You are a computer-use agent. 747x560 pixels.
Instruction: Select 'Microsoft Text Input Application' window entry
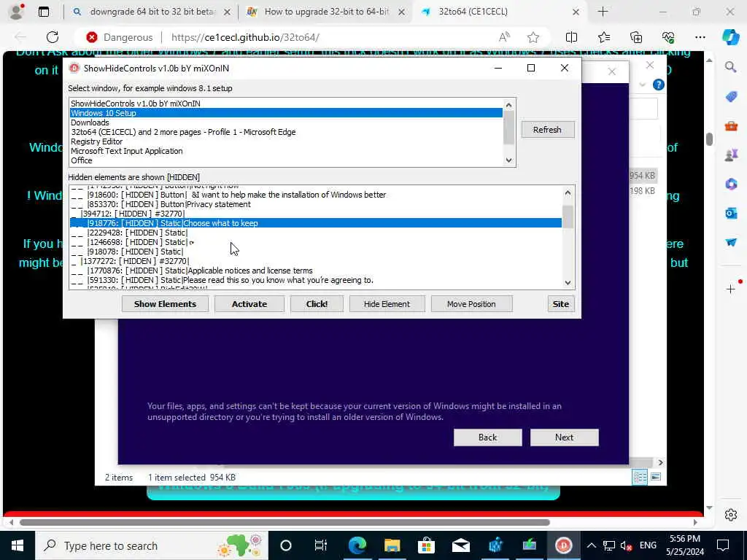[286, 151]
